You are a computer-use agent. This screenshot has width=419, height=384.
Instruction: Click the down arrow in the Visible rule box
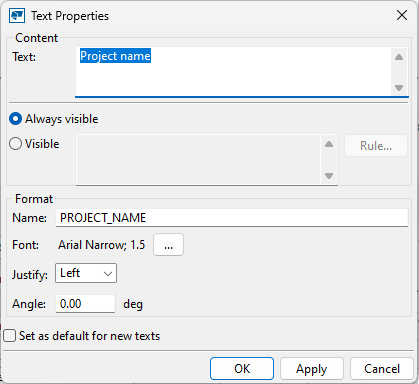pos(329,176)
